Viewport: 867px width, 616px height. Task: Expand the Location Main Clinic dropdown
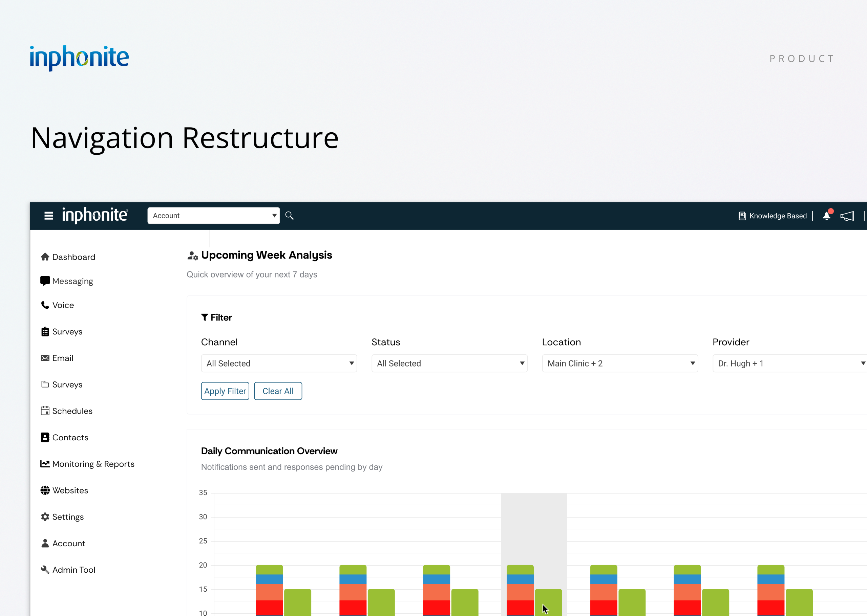point(620,364)
